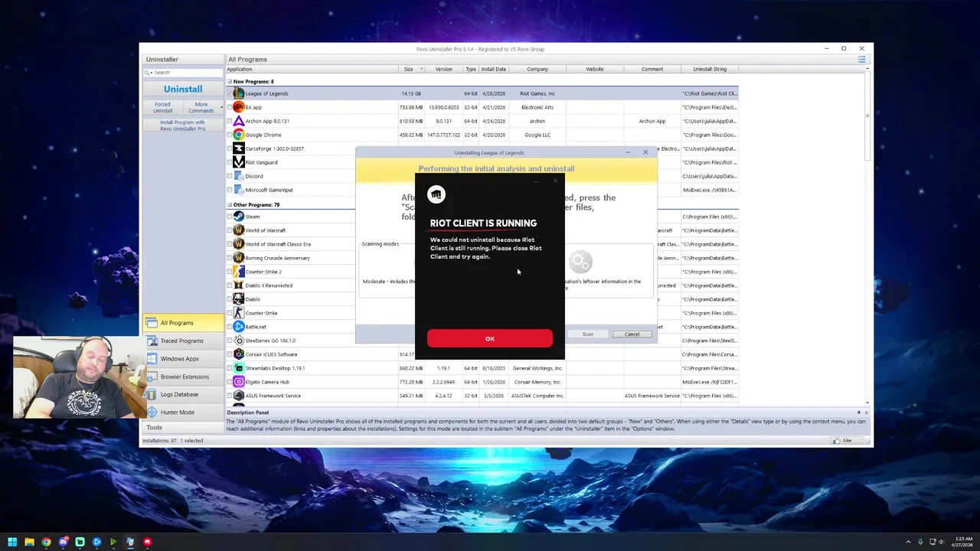Uncheck the League of Legends checkbox
Viewport: 980px width, 551px height.
tap(229, 93)
